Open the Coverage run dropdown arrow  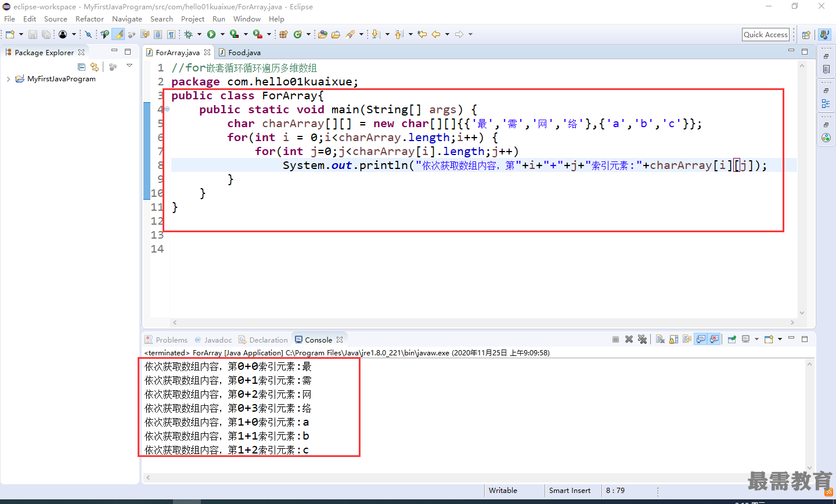(x=246, y=34)
